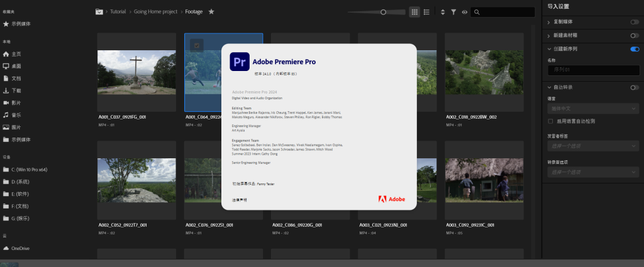
Task: Adjust the thumbnail size slider
Action: tap(383, 13)
